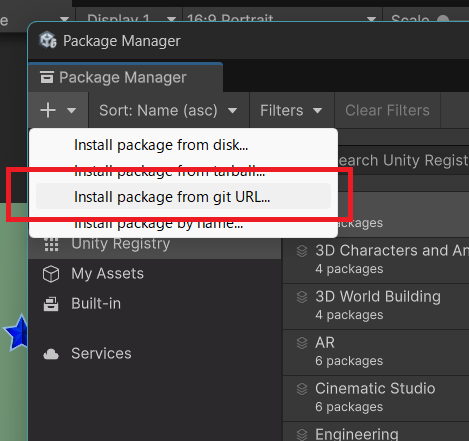Click the Unity Registry grid icon
Viewport: 469px width, 441px height.
pos(51,244)
